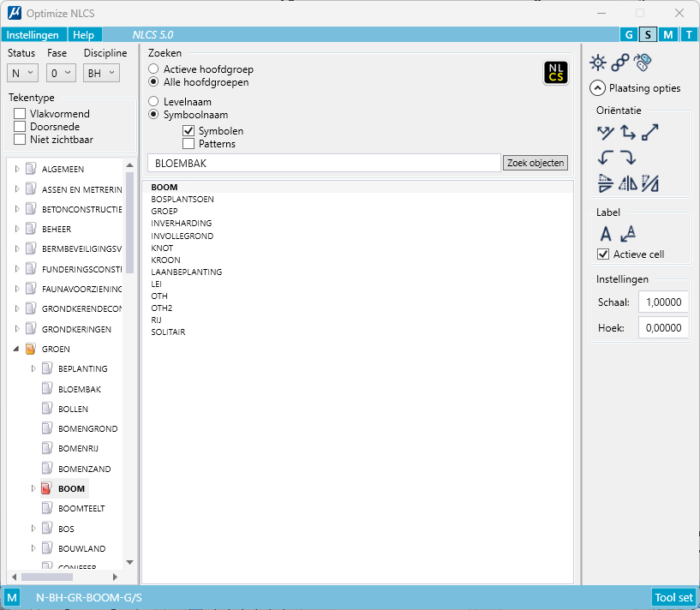Open the Status dropdown showing N
This screenshot has width=700, height=610.
(22, 73)
